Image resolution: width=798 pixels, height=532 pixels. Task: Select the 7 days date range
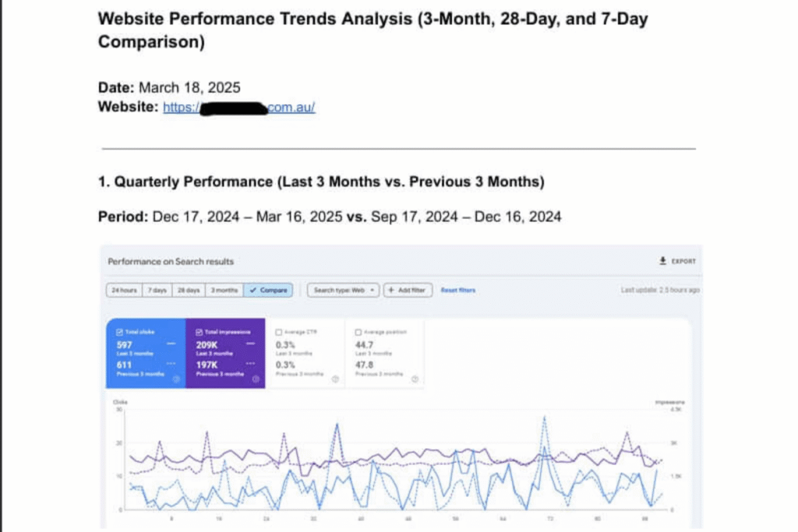(x=159, y=291)
